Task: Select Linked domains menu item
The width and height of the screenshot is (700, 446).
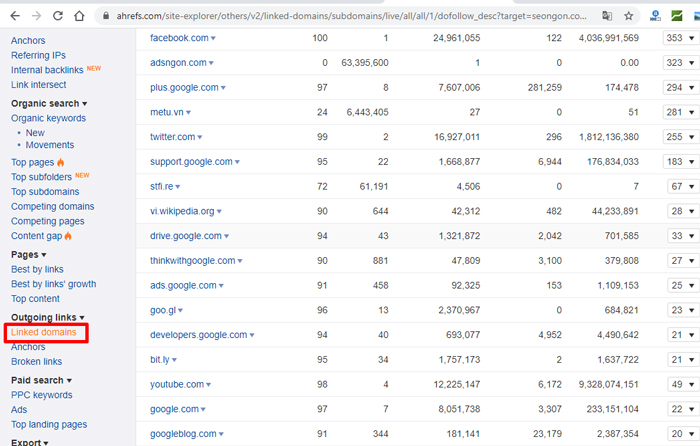Action: click(x=44, y=332)
